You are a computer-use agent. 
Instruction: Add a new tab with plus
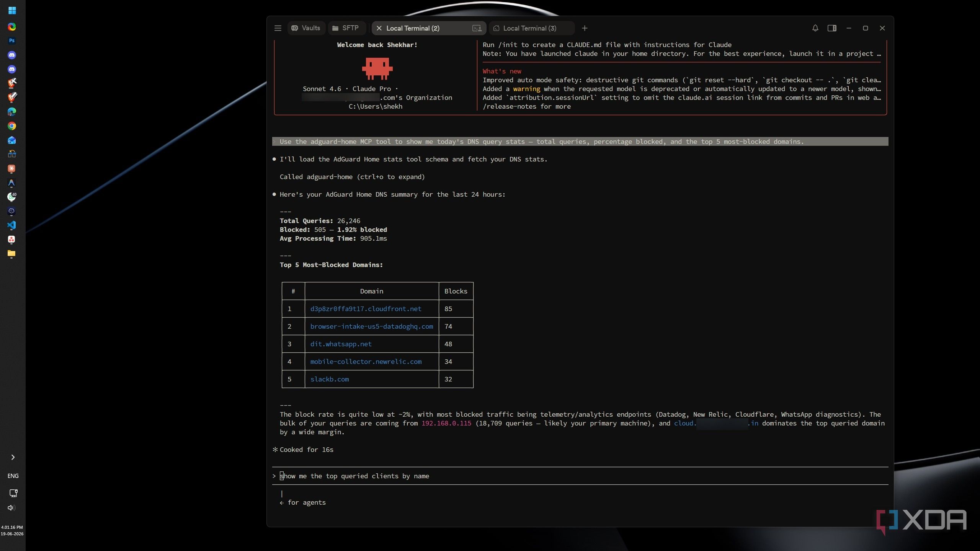click(585, 28)
